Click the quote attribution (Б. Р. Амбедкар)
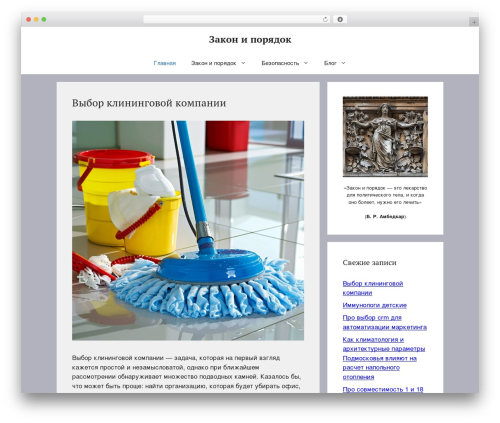 385,217
